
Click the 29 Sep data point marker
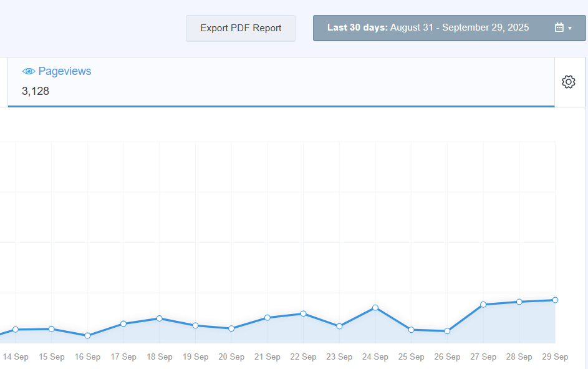(555, 300)
